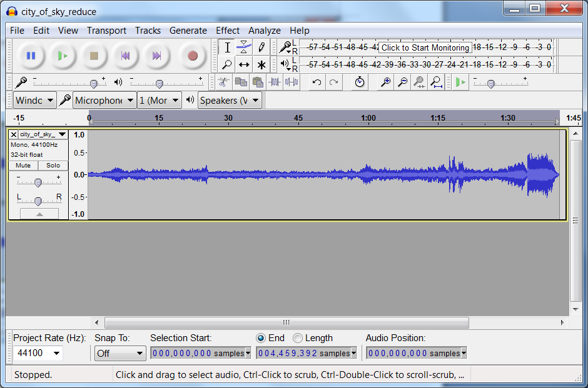Select the Draw pencil tool
This screenshot has height=388, width=588.
[261, 47]
